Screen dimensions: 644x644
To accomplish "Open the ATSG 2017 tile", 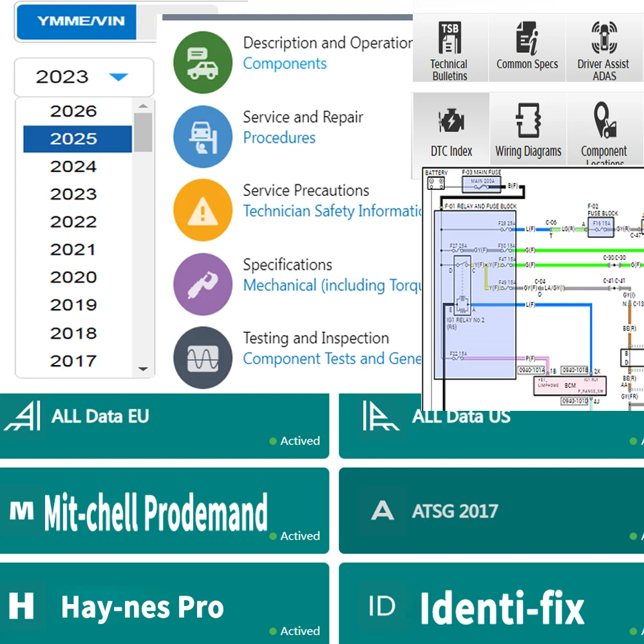I will 491,511.
